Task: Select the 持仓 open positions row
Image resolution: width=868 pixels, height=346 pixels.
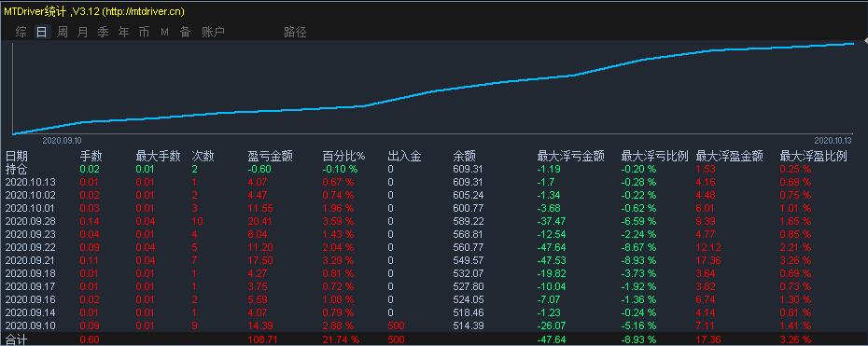Action: pyautogui.click(x=434, y=169)
